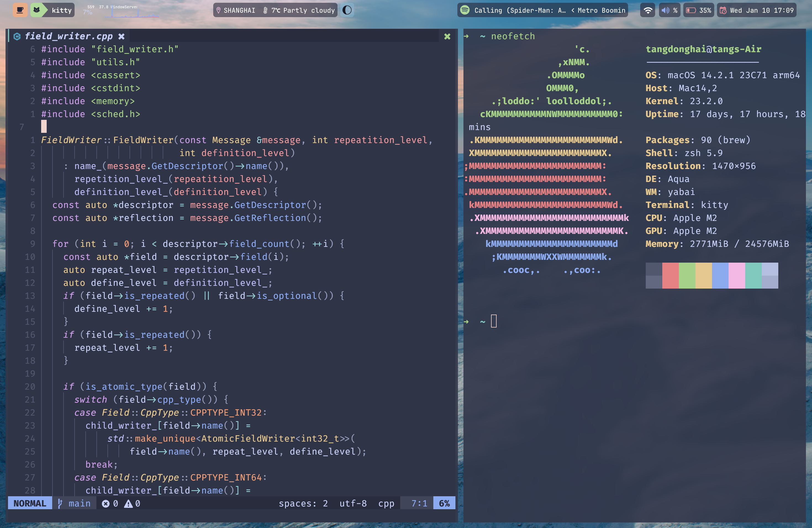Image resolution: width=812 pixels, height=528 pixels.
Task: Click the block cursor on line 7
Action: click(x=44, y=126)
